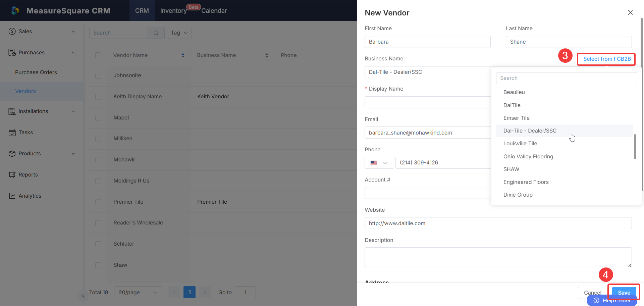This screenshot has height=306, width=644.
Task: Click the Go to page number field
Action: 245,292
